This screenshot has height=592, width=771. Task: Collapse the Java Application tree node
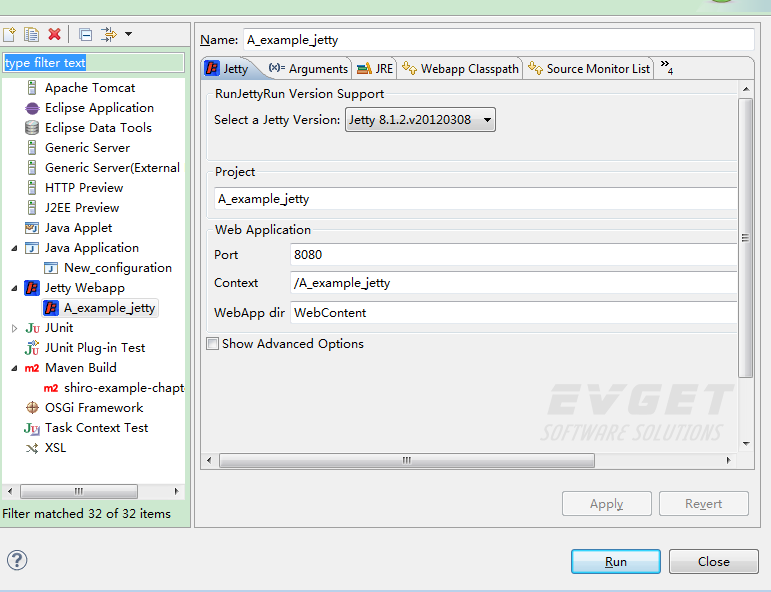coord(14,248)
